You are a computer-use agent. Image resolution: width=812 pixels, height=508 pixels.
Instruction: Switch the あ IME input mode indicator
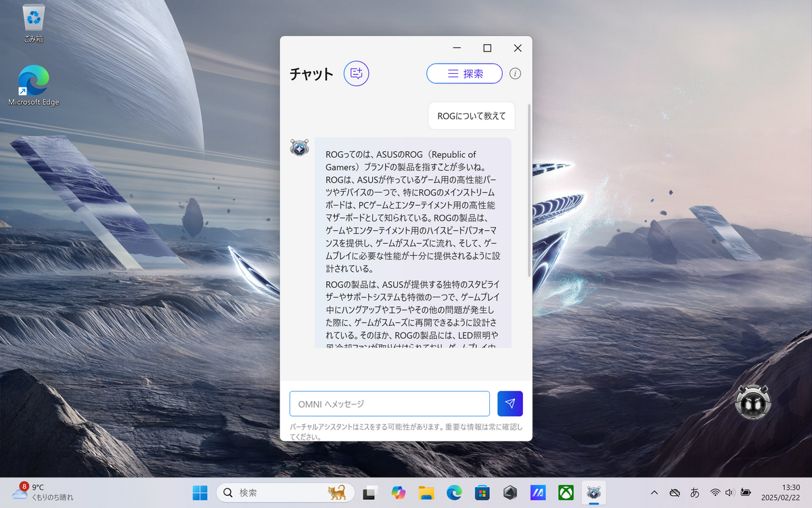(x=695, y=492)
